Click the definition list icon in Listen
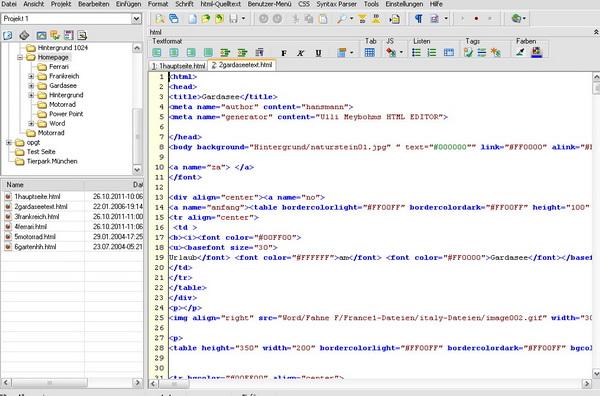Image resolution: width=600 pixels, height=396 pixels. 448,52
